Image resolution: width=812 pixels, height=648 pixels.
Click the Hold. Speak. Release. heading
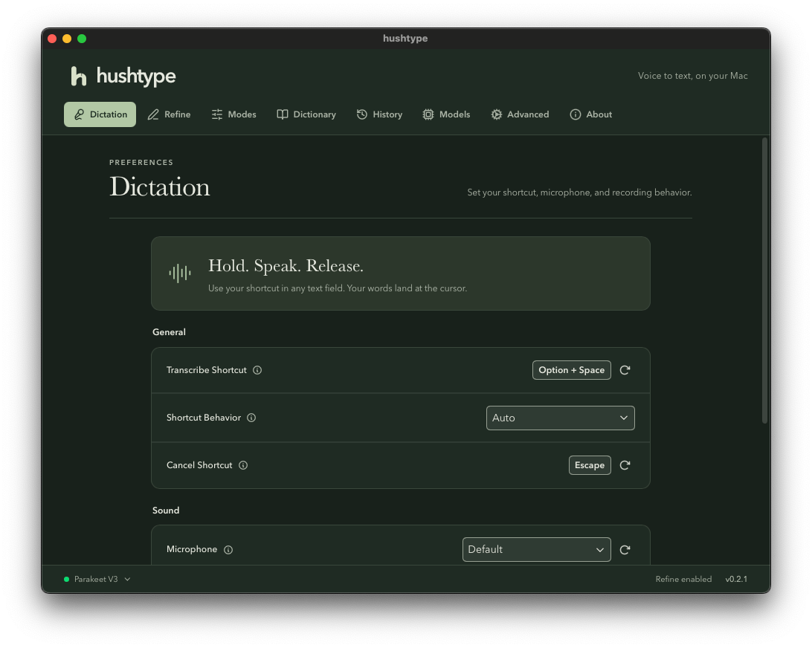point(286,266)
